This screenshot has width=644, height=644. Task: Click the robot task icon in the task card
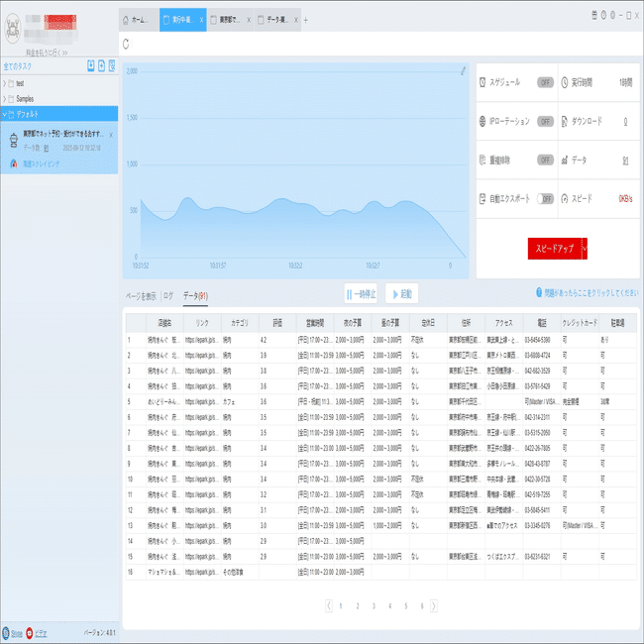pos(14,141)
